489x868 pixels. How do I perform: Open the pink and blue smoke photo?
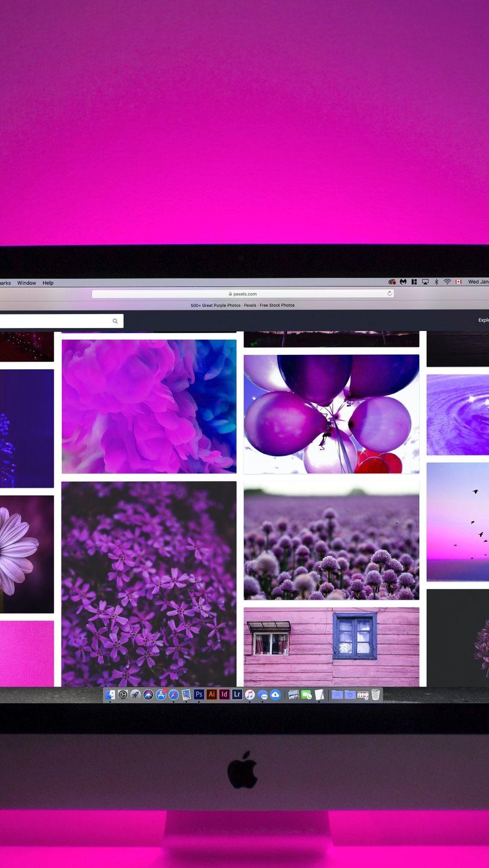pyautogui.click(x=149, y=406)
